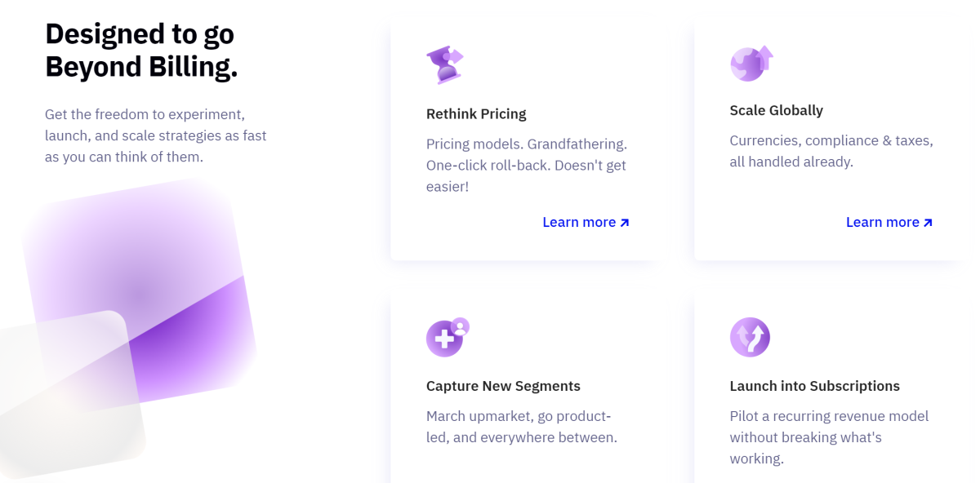Image resolution: width=980 pixels, height=483 pixels.
Task: Select the Capture New Segments heading
Action: point(503,386)
